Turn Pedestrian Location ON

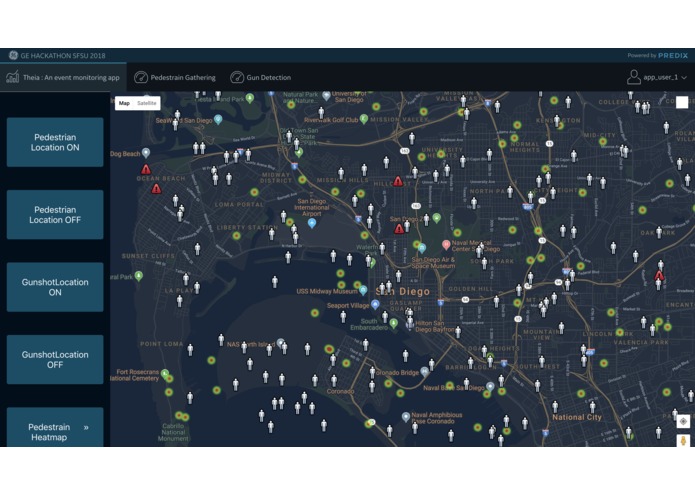tap(55, 142)
